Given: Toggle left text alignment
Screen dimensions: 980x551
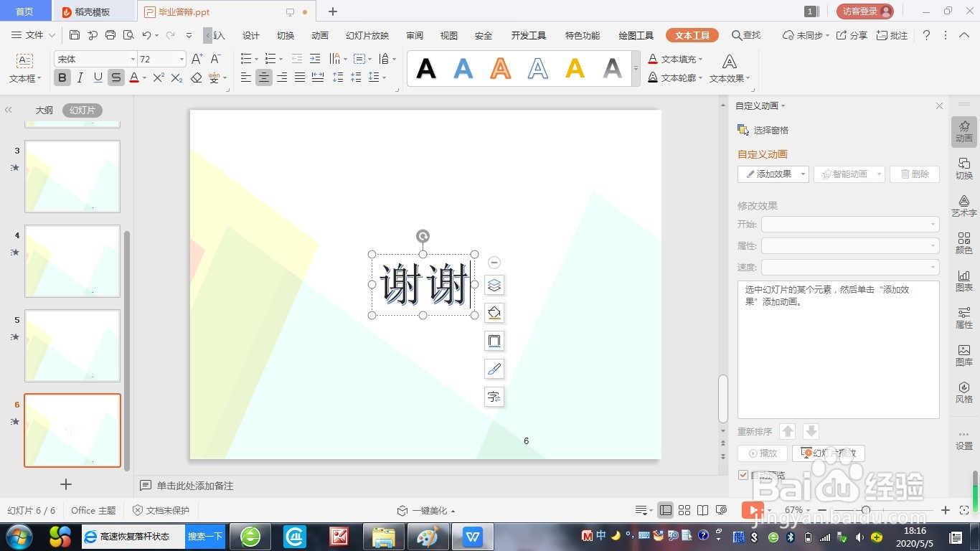Looking at the screenshot, I should pyautogui.click(x=246, y=77).
